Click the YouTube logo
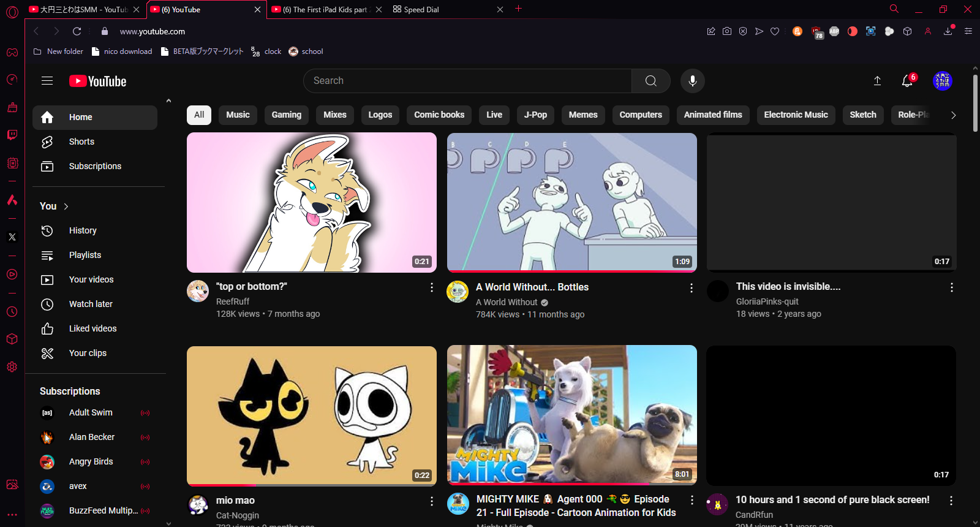The height and width of the screenshot is (527, 980). [x=98, y=81]
